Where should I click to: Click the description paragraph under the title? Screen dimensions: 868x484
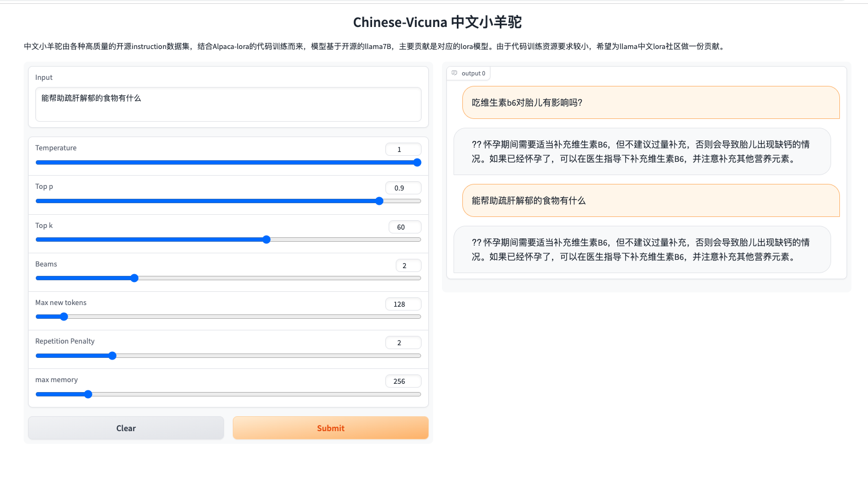point(375,46)
